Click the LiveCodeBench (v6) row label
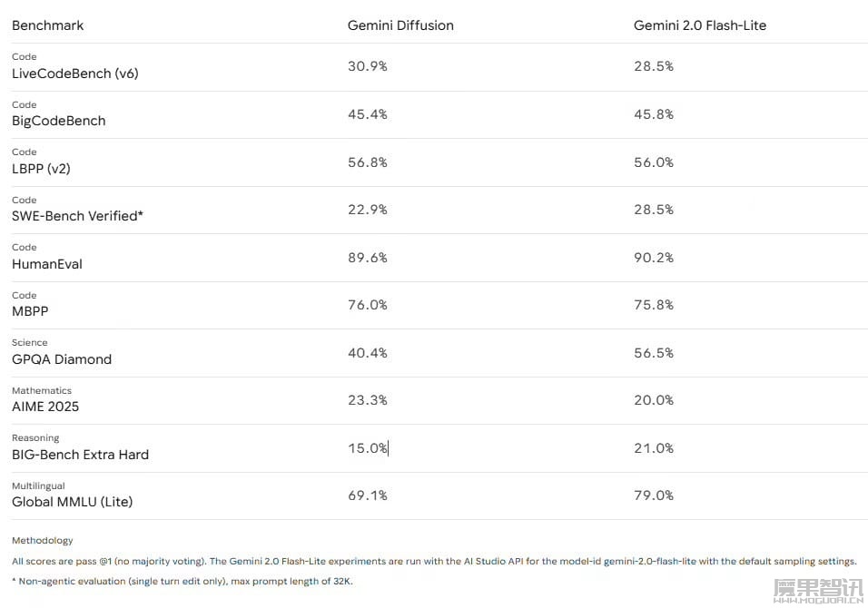The width and height of the screenshot is (868, 608). 74,74
